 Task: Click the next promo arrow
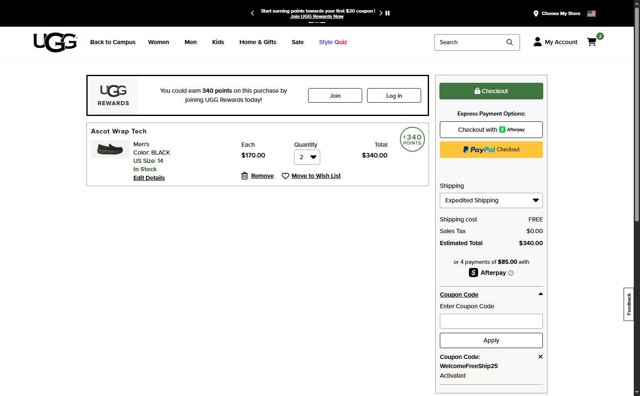[x=380, y=13]
